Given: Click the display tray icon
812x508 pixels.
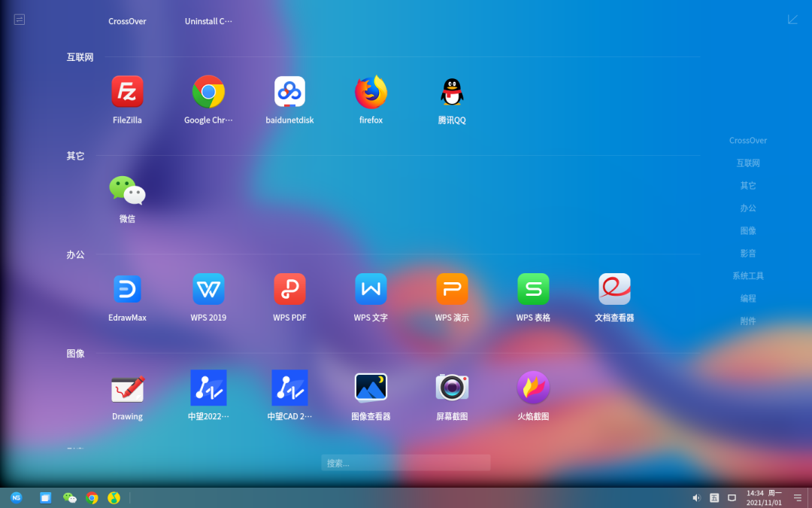Looking at the screenshot, I should pyautogui.click(x=732, y=498).
